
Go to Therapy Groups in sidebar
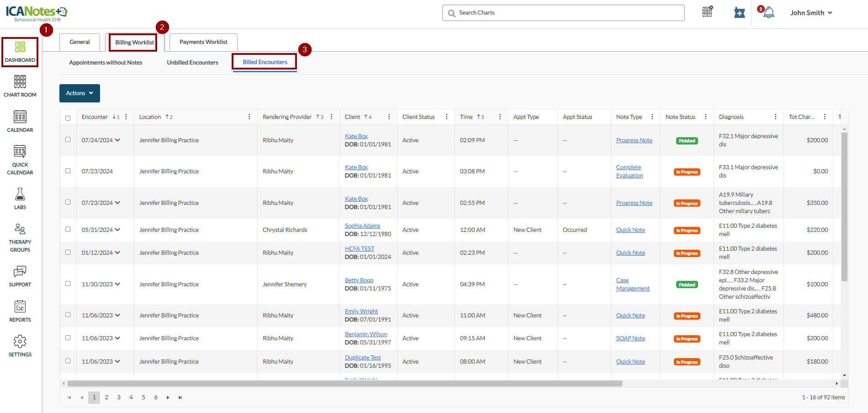coord(20,237)
